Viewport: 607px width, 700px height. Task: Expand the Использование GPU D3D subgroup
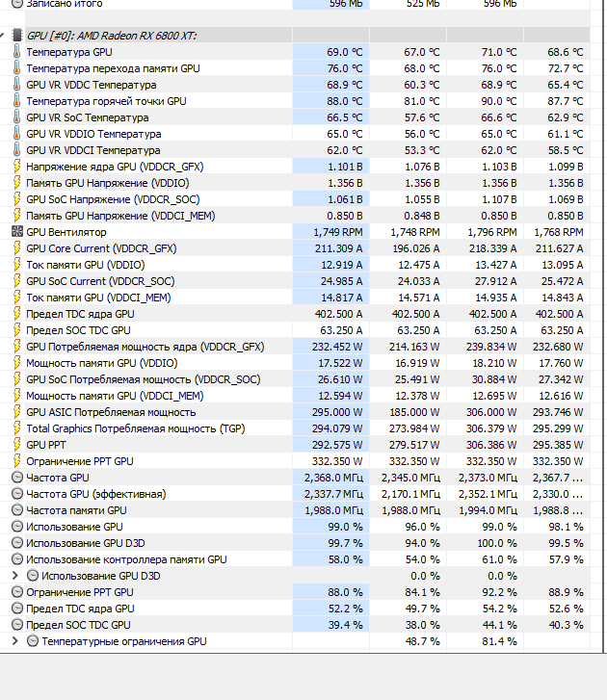14,576
